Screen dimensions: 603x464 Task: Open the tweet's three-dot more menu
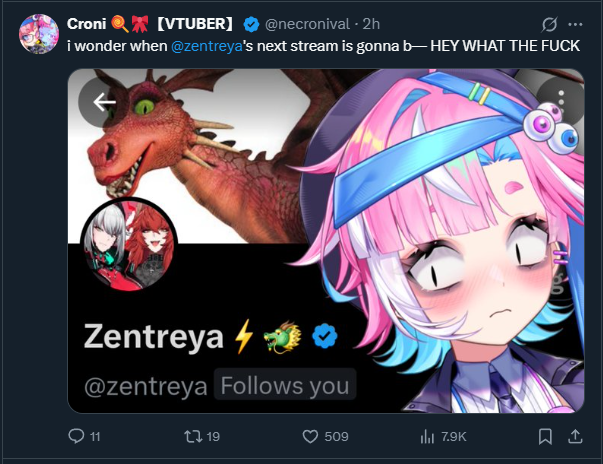(x=575, y=24)
